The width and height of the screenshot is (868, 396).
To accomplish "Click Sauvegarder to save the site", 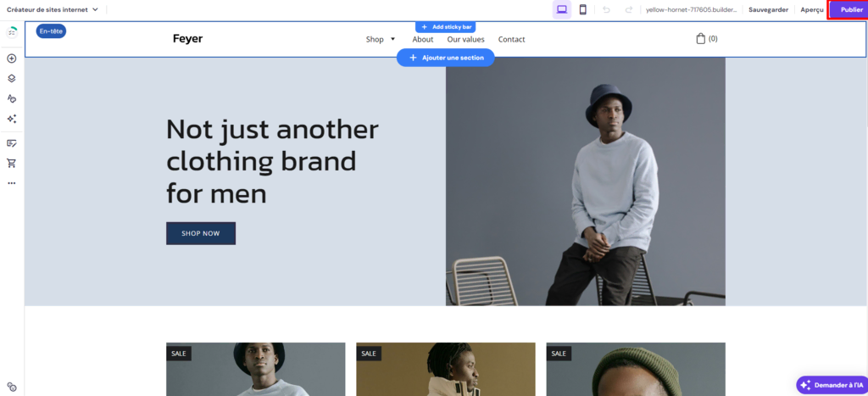I will 768,9.
